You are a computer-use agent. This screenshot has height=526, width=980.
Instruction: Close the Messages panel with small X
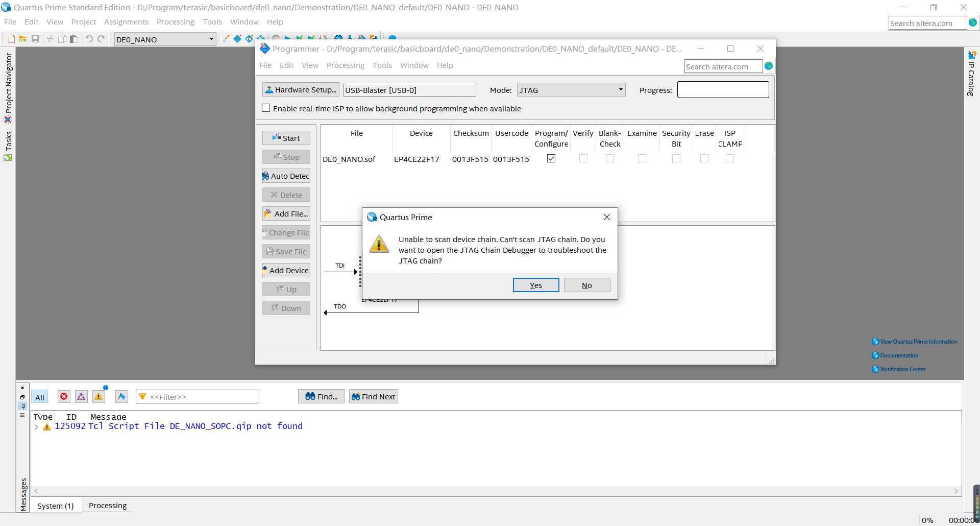click(22, 388)
